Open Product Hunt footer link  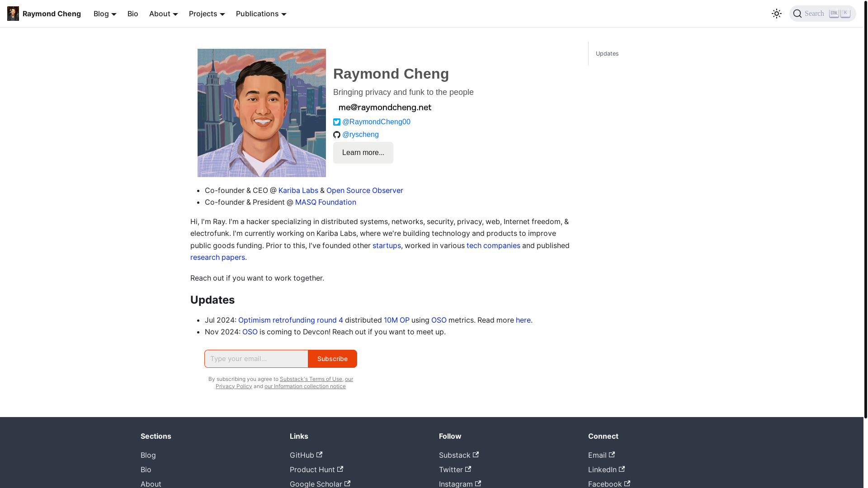[x=316, y=469]
